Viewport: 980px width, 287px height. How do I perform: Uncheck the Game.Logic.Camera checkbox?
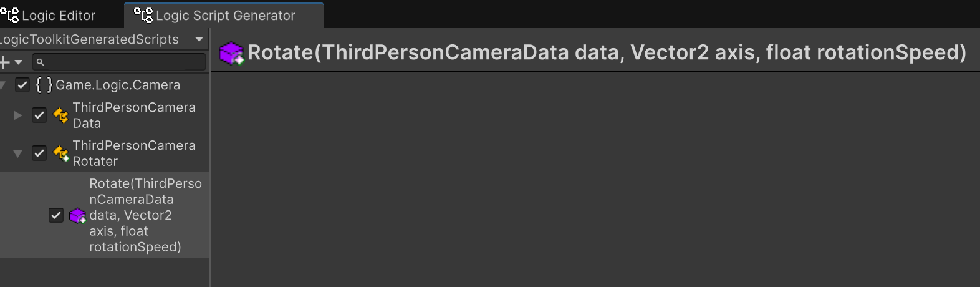coord(22,85)
